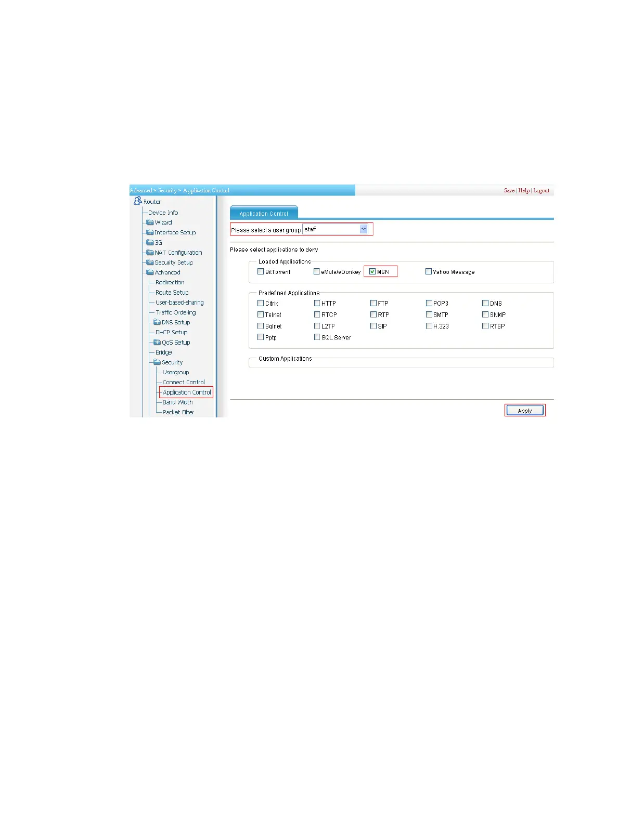Select the Telnet checkbox
This screenshot has height=840, width=619.
pos(261,314)
